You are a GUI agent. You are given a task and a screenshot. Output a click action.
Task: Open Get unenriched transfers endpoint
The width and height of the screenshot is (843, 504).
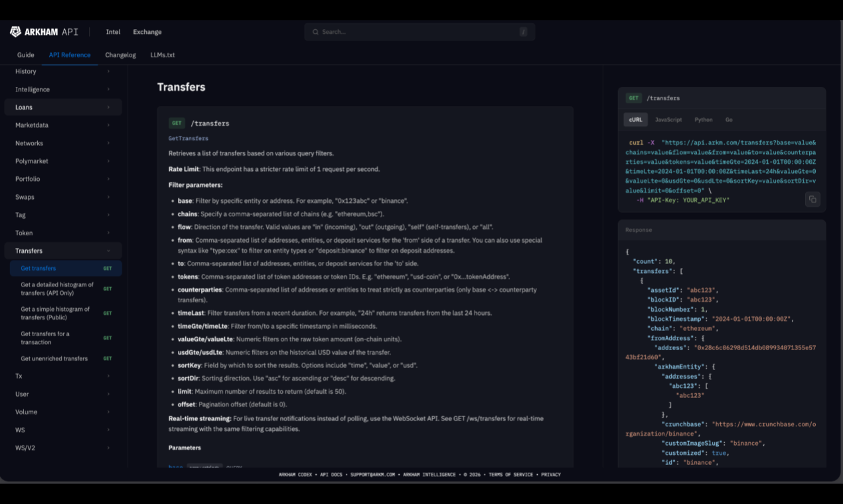click(66, 359)
